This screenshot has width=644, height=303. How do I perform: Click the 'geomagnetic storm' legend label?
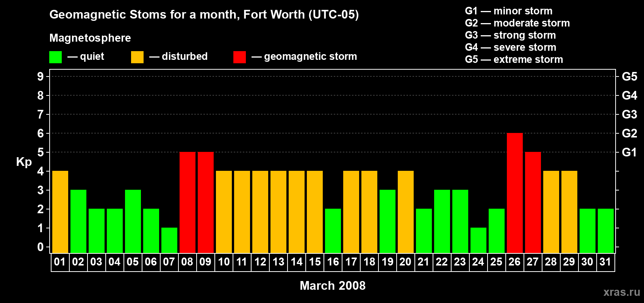click(310, 56)
